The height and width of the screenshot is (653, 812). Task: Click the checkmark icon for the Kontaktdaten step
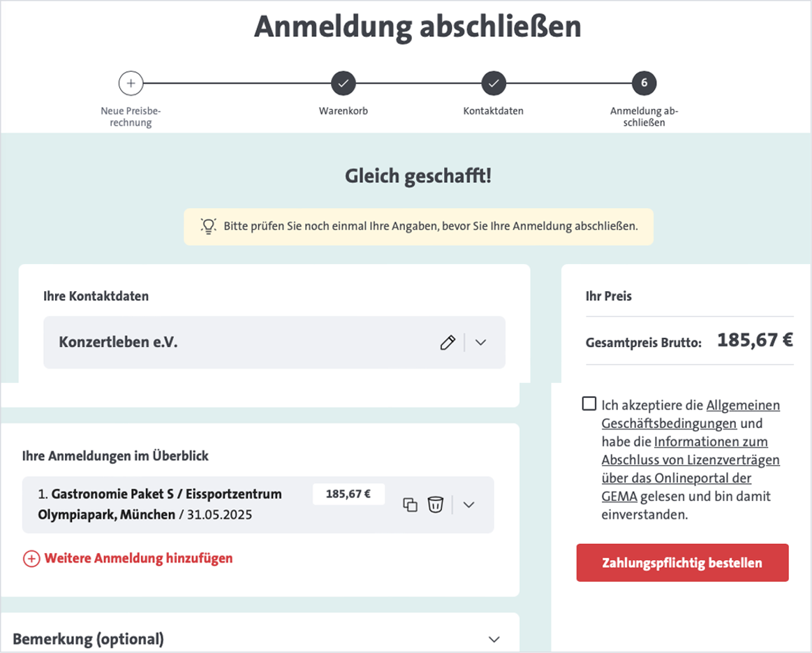pos(494,82)
